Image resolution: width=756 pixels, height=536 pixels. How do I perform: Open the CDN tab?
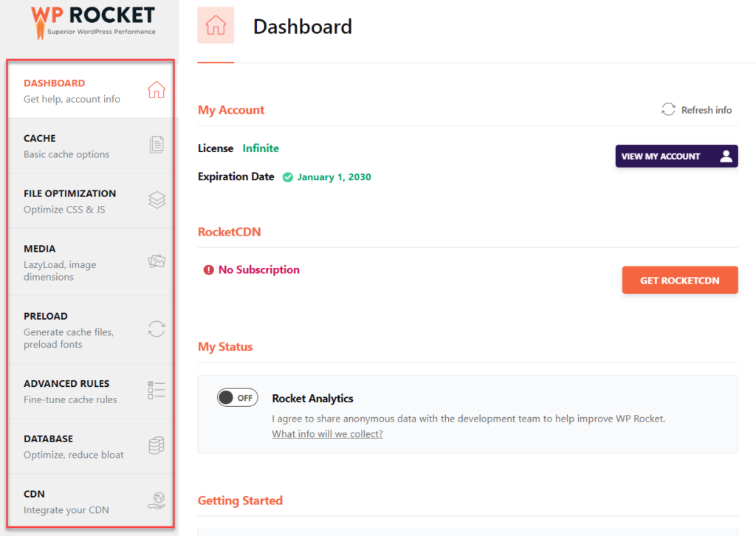click(x=91, y=501)
